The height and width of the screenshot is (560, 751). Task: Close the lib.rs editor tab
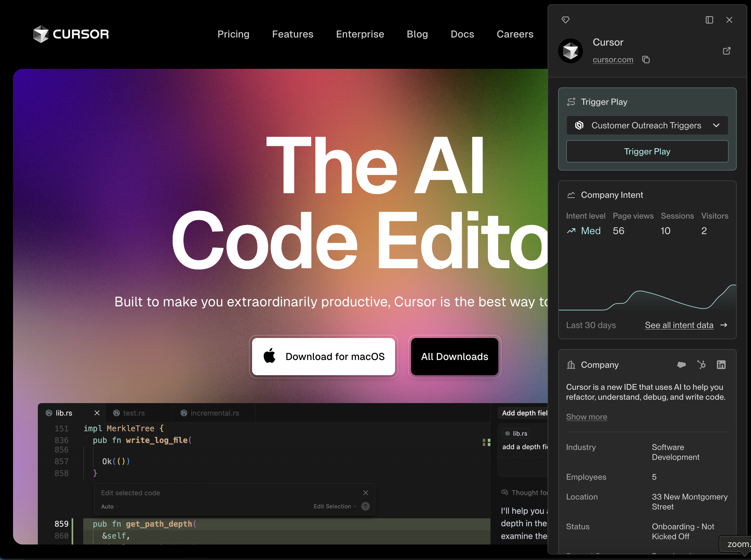(x=97, y=413)
